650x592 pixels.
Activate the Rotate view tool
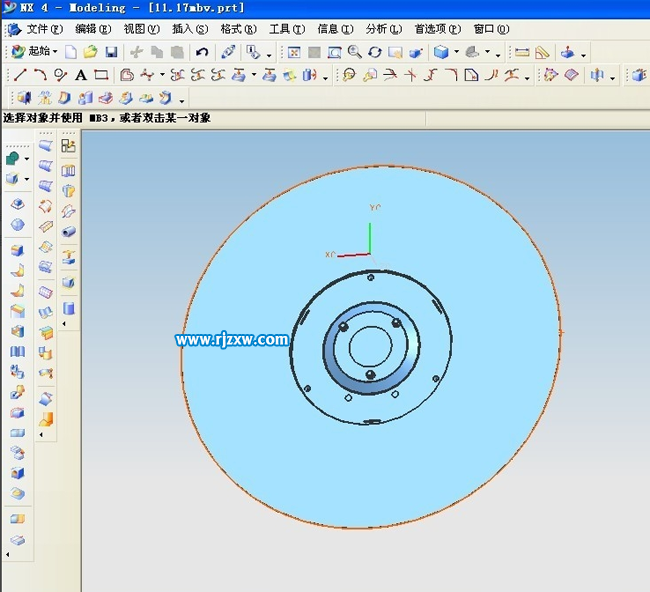pos(375,52)
